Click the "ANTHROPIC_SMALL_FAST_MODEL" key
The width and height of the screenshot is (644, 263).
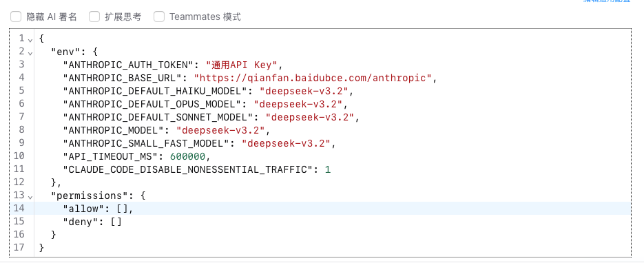click(146, 144)
